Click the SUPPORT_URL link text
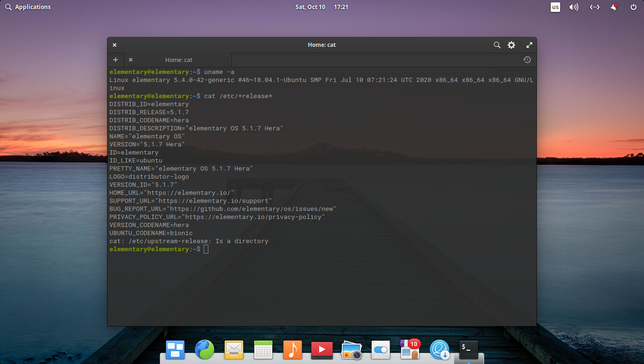The width and height of the screenshot is (644, 364). click(214, 201)
